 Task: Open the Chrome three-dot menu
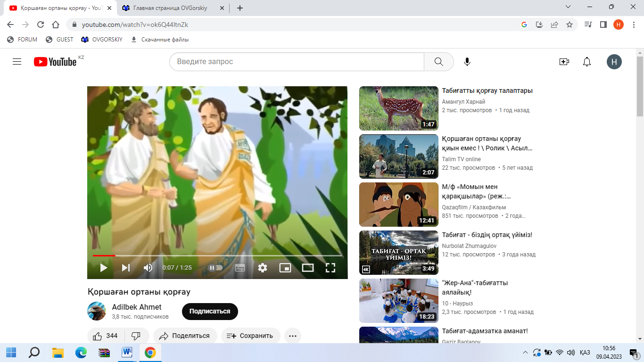[x=634, y=25]
